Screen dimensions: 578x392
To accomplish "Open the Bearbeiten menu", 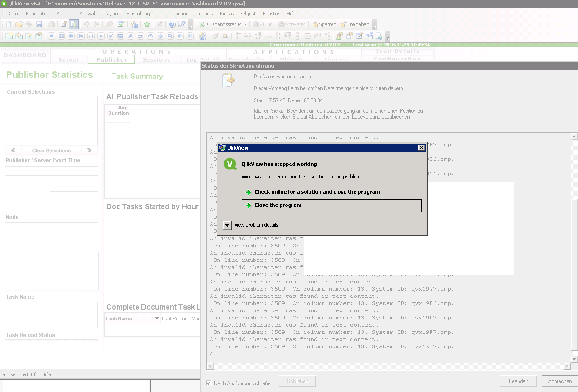I will click(x=37, y=14).
